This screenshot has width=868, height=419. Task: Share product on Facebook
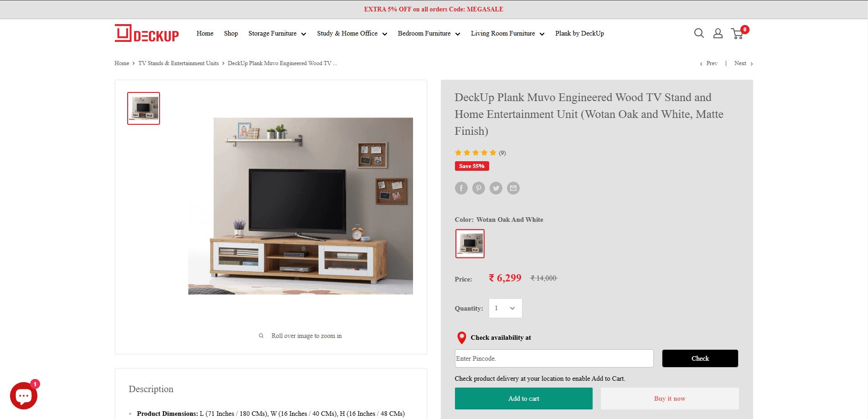coord(461,188)
